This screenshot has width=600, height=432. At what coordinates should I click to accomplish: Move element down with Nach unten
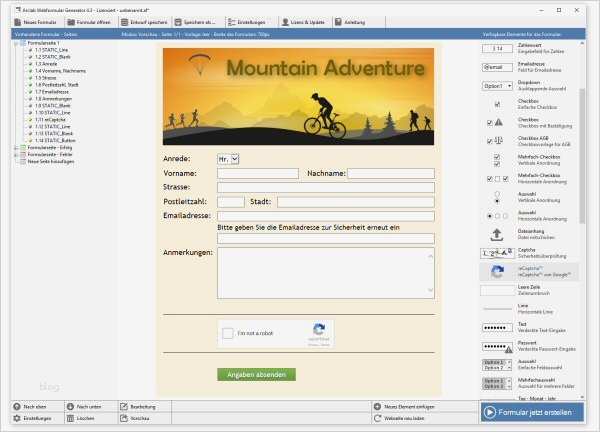83,407
